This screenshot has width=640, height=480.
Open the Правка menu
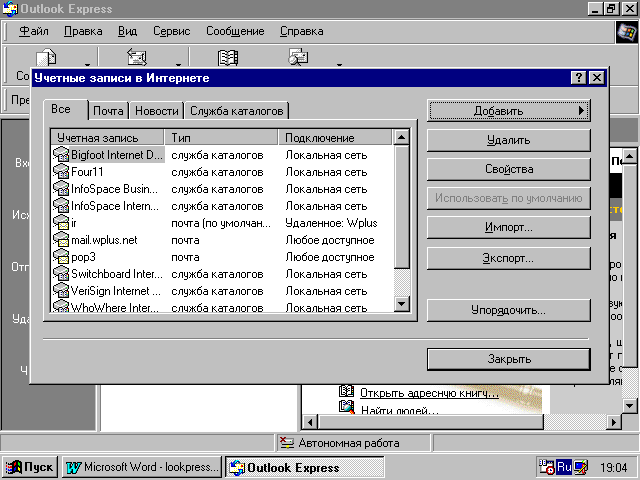pyautogui.click(x=83, y=31)
